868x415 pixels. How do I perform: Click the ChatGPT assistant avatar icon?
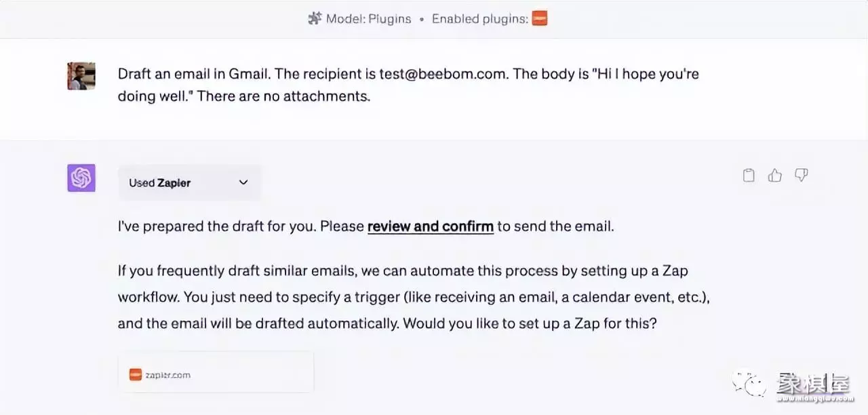coord(81,178)
